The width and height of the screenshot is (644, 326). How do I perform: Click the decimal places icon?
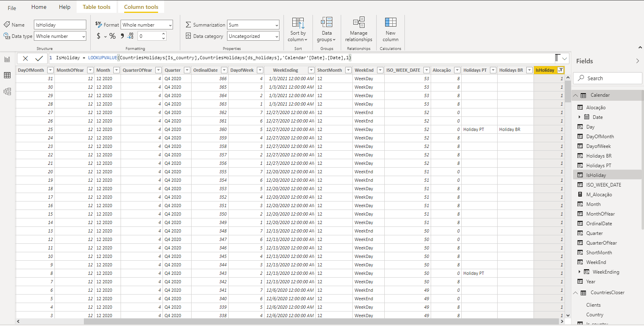tap(131, 36)
